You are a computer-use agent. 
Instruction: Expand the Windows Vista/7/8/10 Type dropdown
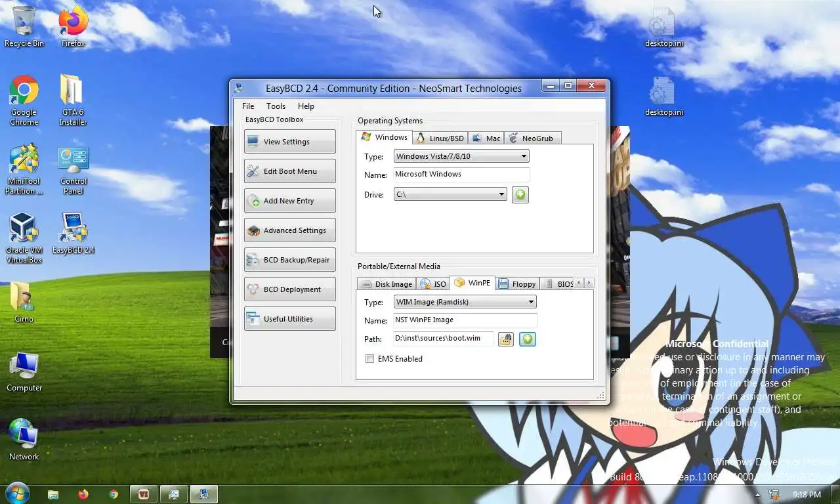click(x=461, y=156)
